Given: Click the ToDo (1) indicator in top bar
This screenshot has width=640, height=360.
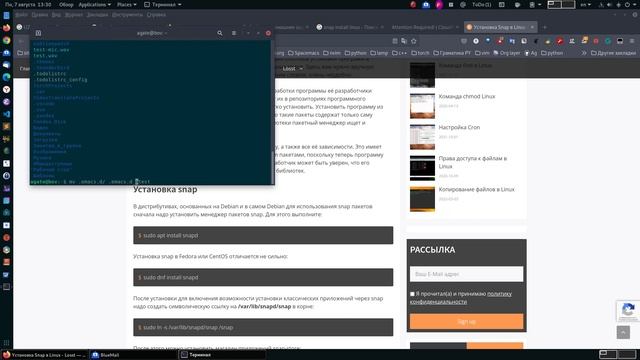Looking at the screenshot, I should (481, 4).
